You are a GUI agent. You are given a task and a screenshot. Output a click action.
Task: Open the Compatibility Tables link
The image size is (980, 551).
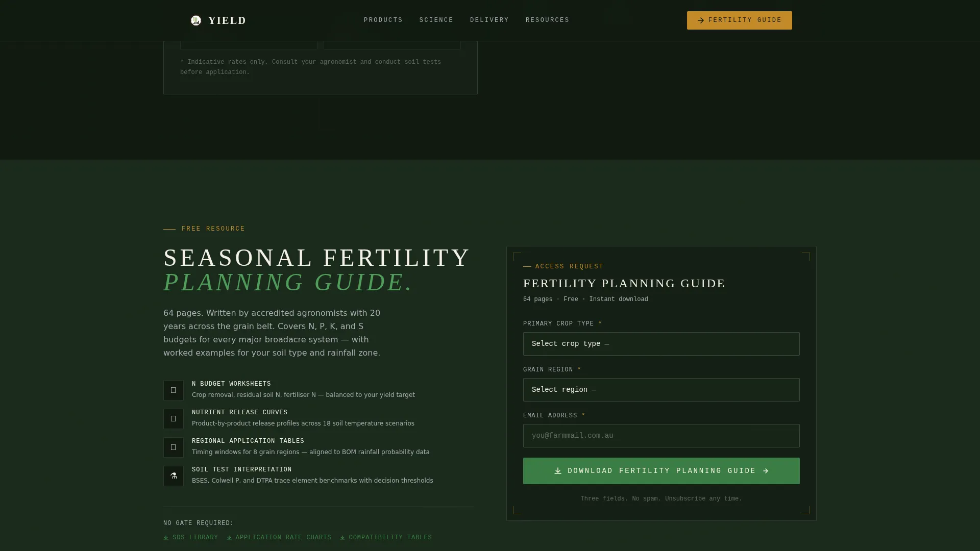click(386, 538)
